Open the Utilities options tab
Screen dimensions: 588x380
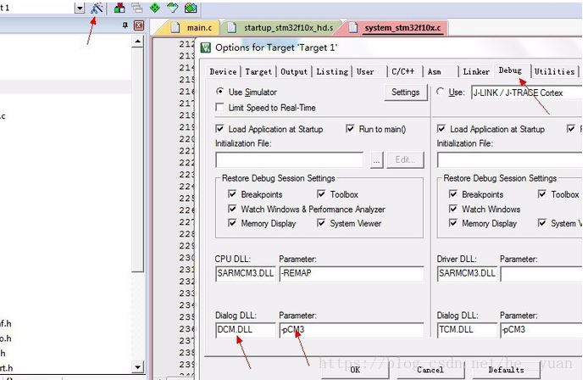[x=554, y=71]
